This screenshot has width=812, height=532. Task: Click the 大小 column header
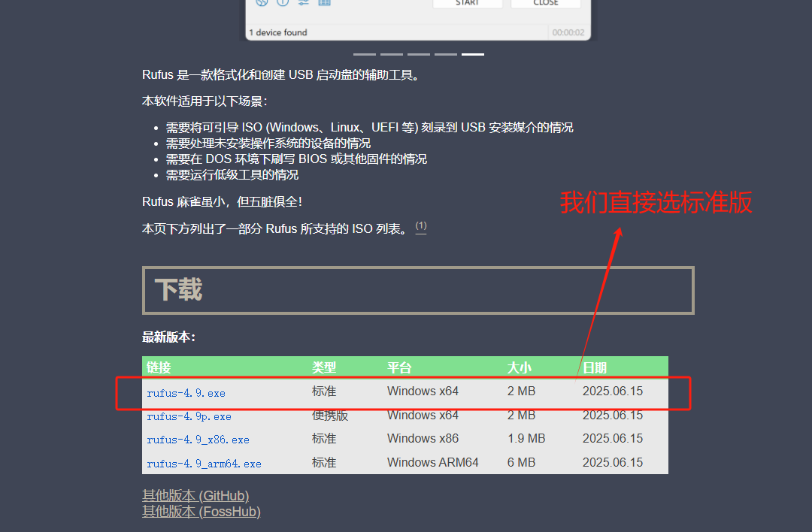click(x=520, y=367)
